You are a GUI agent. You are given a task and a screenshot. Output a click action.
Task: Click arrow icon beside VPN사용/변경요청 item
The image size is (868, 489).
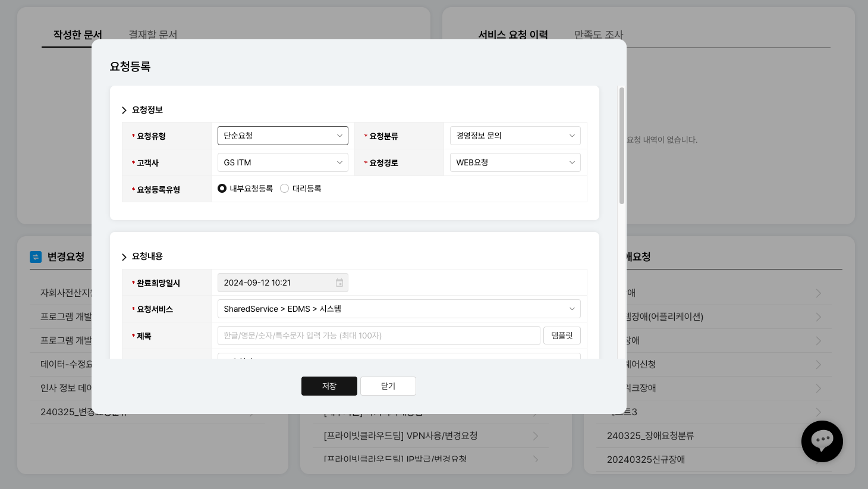tap(536, 436)
